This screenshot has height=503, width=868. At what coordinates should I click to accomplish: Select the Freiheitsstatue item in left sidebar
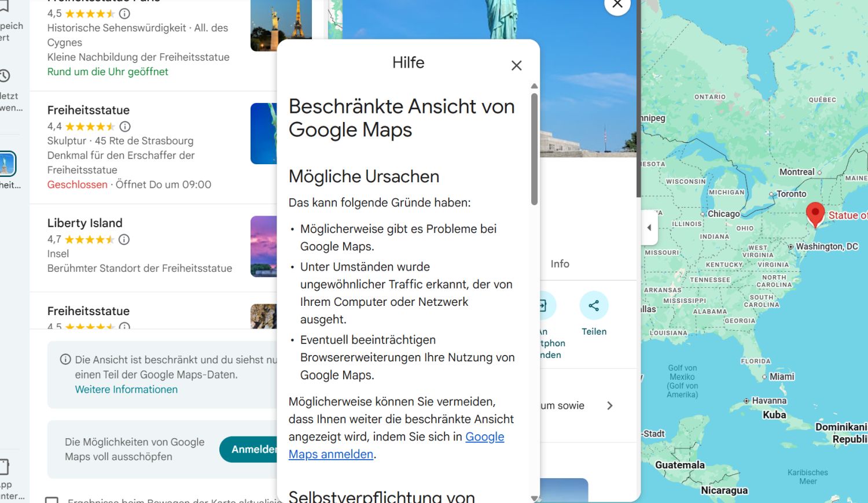tap(8, 165)
